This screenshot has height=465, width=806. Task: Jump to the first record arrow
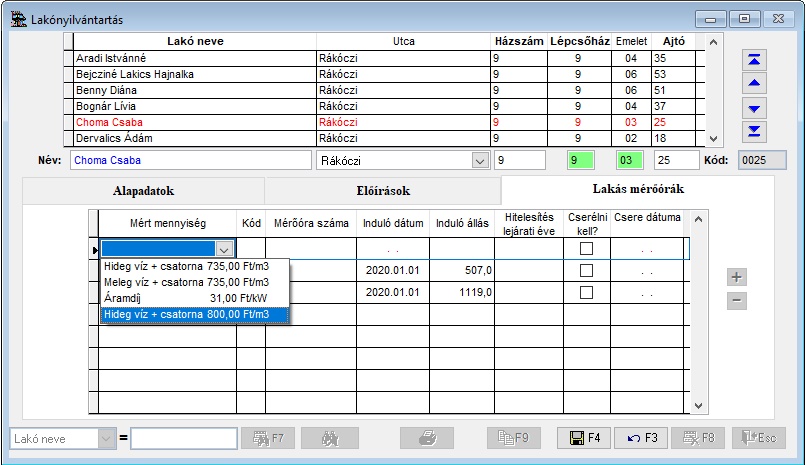tap(756, 60)
